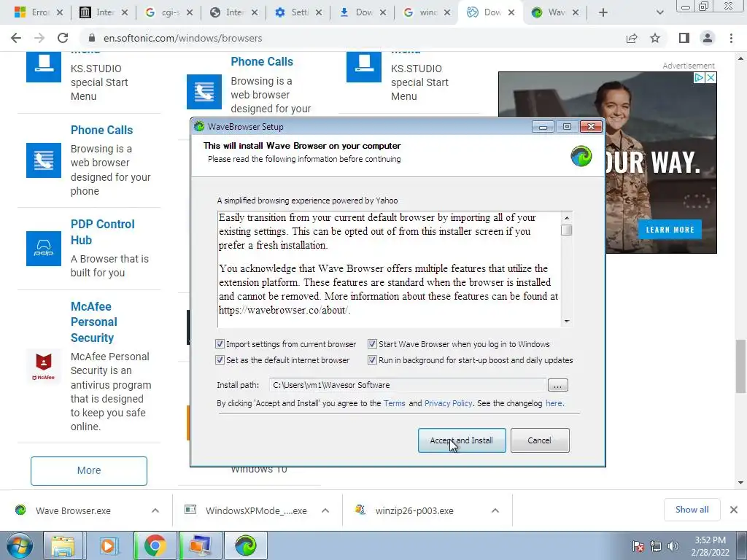Reload the Softonic page

click(63, 38)
